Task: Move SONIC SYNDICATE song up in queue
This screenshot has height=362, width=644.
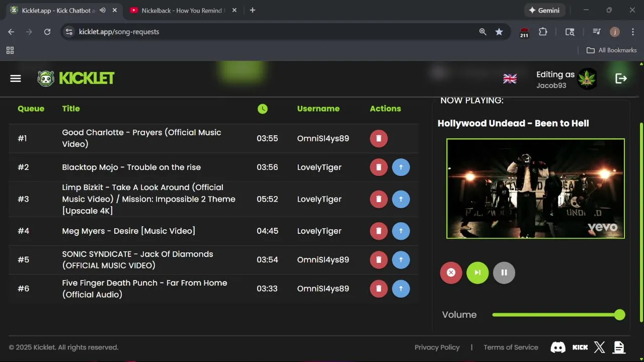Action: point(401,260)
